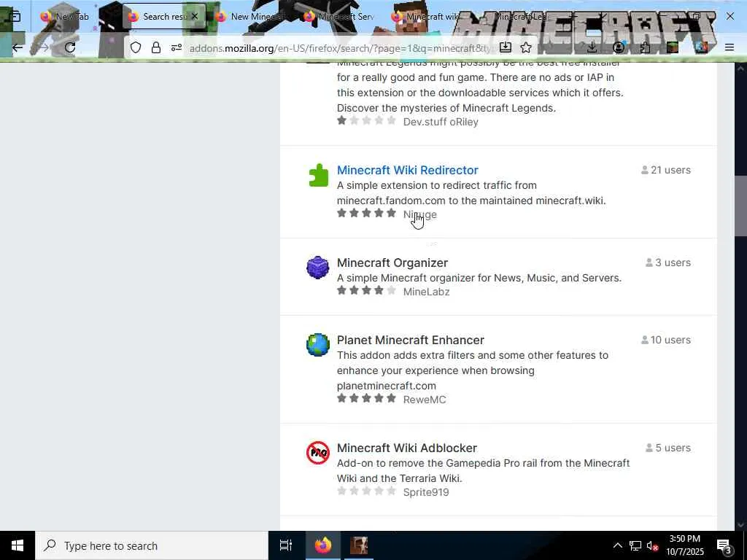This screenshot has width=747, height=560.
Task: Open the site permissions icon in address bar
Action: [177, 47]
